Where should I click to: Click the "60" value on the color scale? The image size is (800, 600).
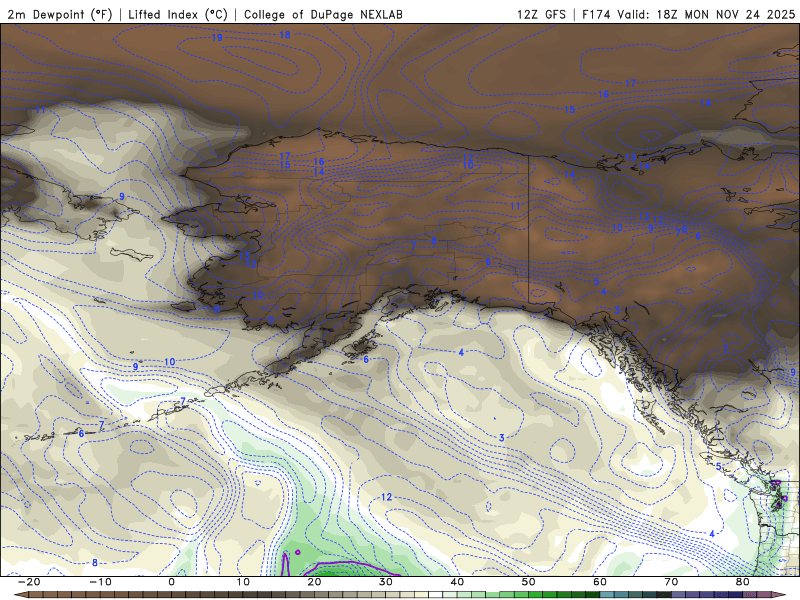[600, 582]
